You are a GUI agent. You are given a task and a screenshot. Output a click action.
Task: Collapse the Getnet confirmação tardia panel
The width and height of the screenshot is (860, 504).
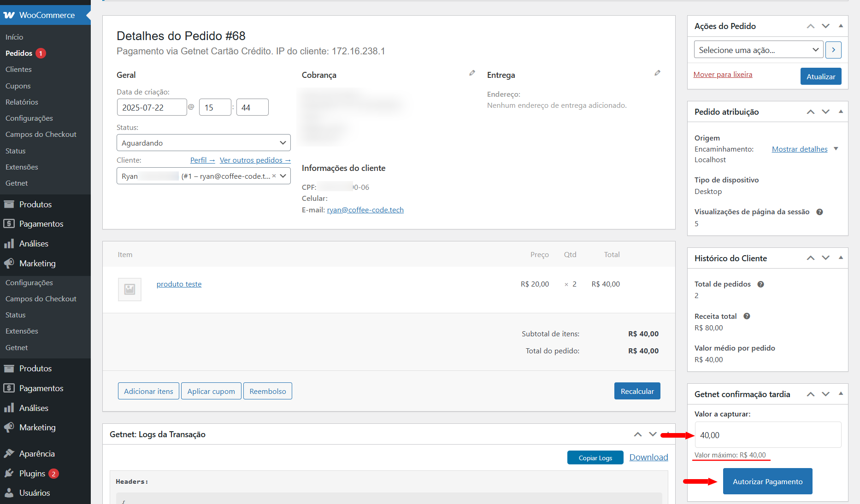(841, 393)
